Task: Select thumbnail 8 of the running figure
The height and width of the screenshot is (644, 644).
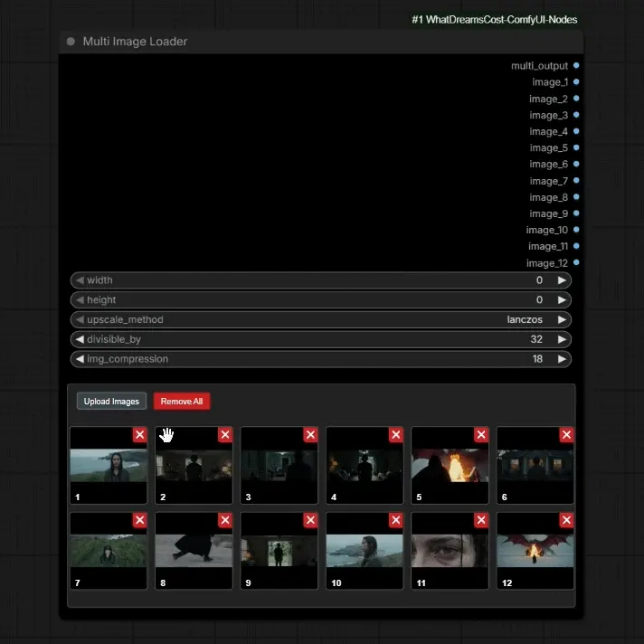Action: (194, 551)
